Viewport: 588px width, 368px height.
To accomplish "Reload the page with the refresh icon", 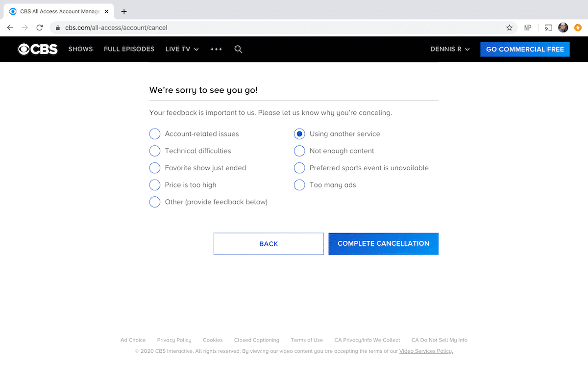I will [x=40, y=27].
